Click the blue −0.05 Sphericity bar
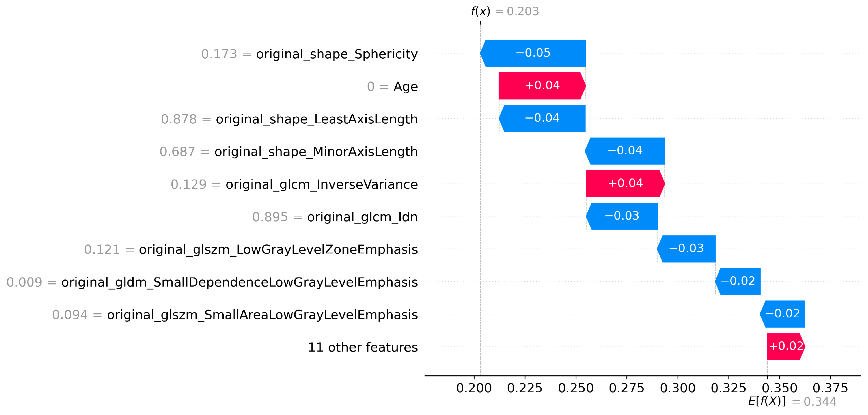The height and width of the screenshot is (415, 868). (x=533, y=53)
